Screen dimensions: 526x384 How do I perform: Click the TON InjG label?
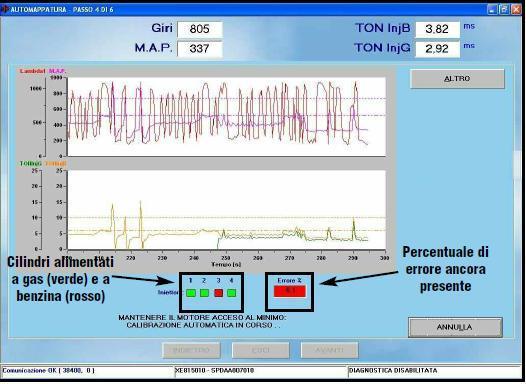click(x=382, y=48)
